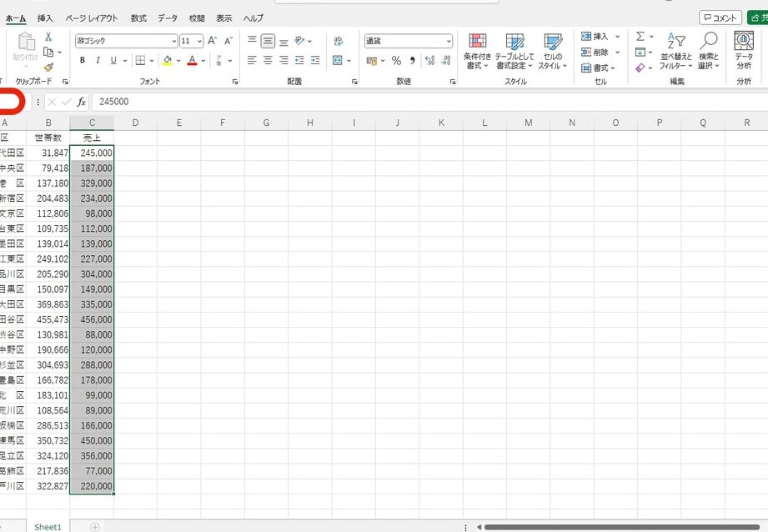Align cell text to the left

(252, 60)
